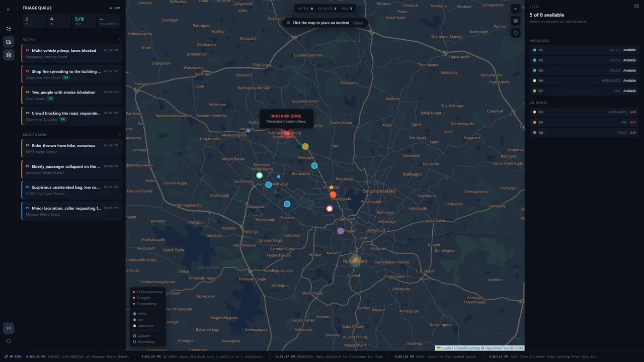Click the reset icon at the sidebar bottom
The width and height of the screenshot is (644, 362).
coord(9,341)
